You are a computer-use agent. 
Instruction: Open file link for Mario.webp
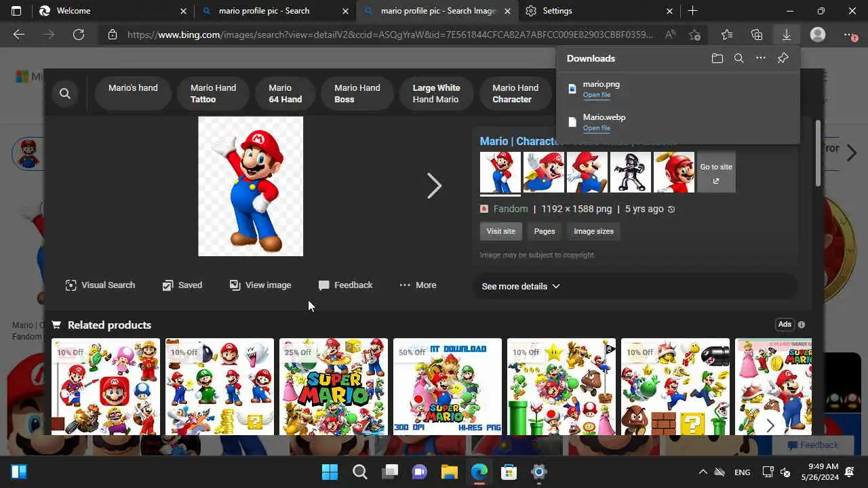click(597, 128)
